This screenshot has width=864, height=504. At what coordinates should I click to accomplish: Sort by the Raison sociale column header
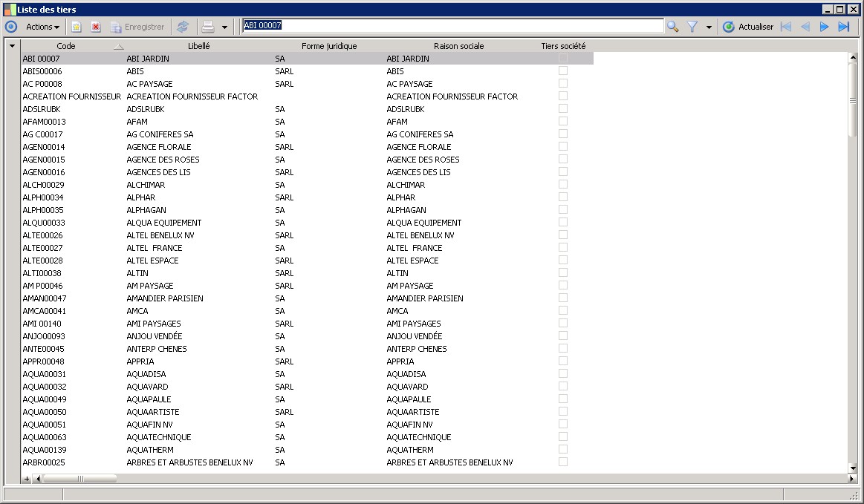(x=458, y=46)
